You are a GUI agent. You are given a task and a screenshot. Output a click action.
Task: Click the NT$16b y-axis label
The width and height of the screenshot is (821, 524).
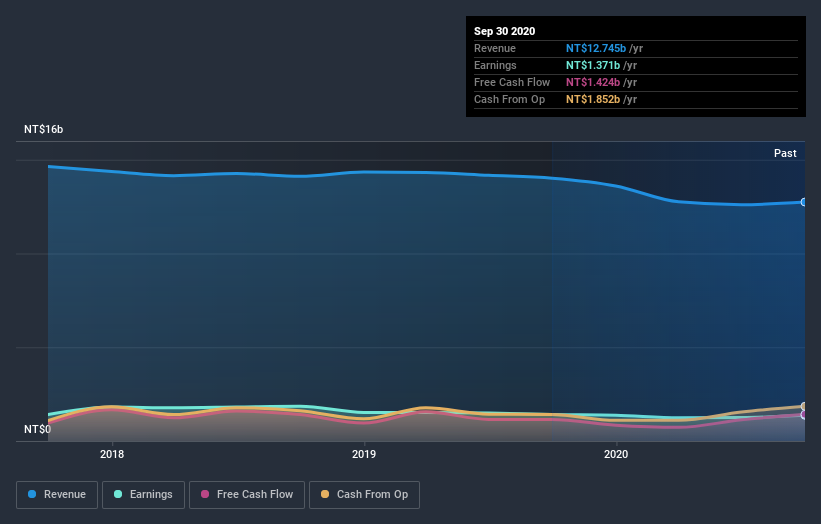point(43,129)
